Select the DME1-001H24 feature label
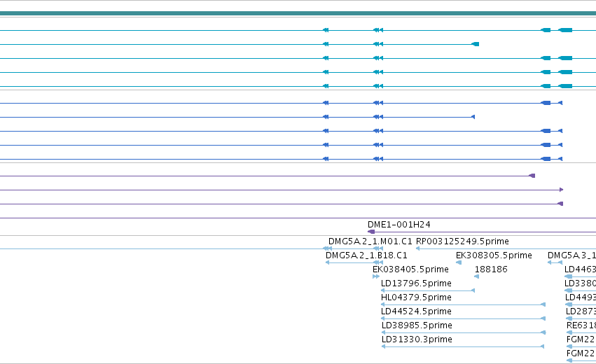596x364 pixels. point(399,225)
